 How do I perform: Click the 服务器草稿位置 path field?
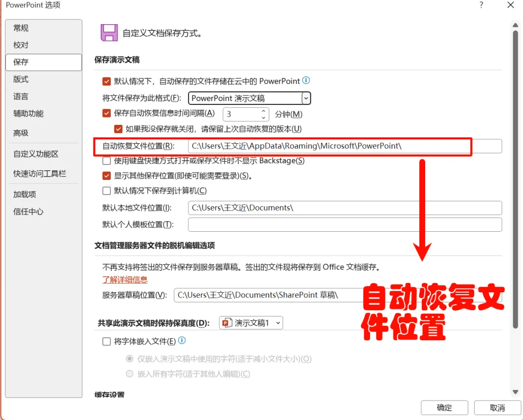pos(338,295)
